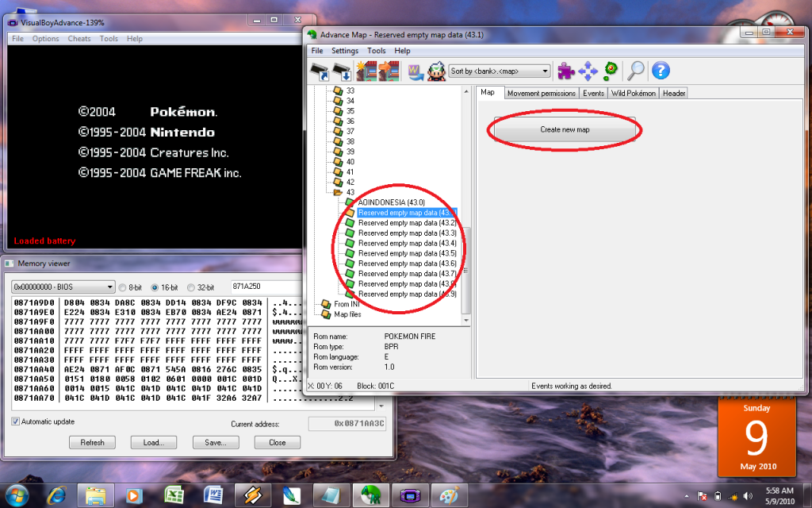
Task: Click the volume speaker icon in system tray
Action: (x=747, y=497)
